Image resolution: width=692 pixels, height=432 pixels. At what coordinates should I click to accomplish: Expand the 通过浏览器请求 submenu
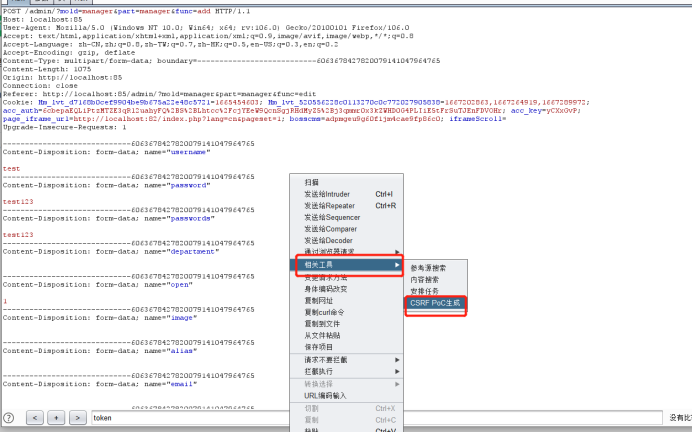[x=346, y=251]
